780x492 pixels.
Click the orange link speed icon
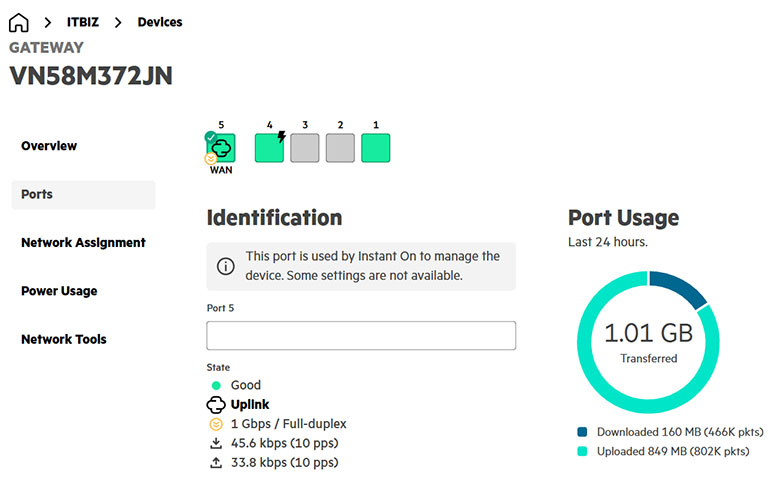pyautogui.click(x=216, y=424)
